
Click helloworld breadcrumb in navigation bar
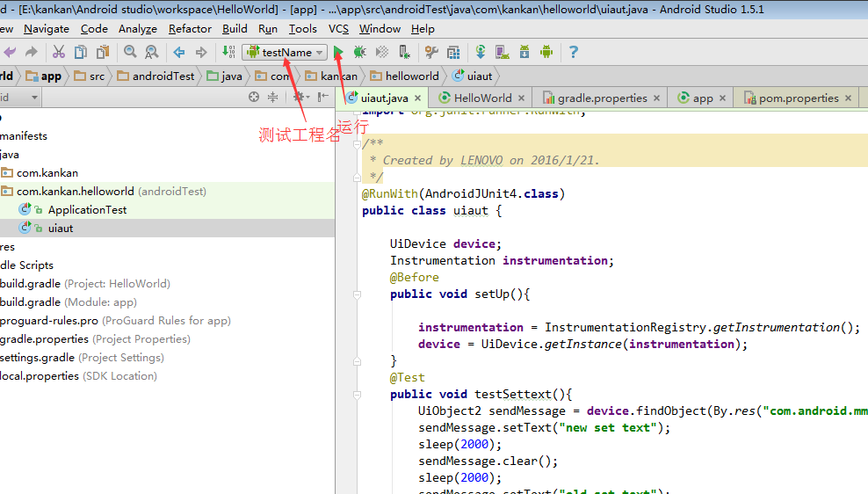405,76
